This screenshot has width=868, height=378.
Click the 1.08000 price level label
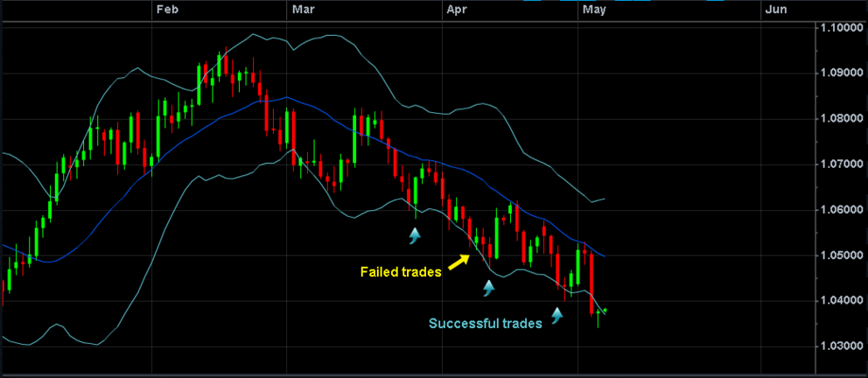coord(841,118)
